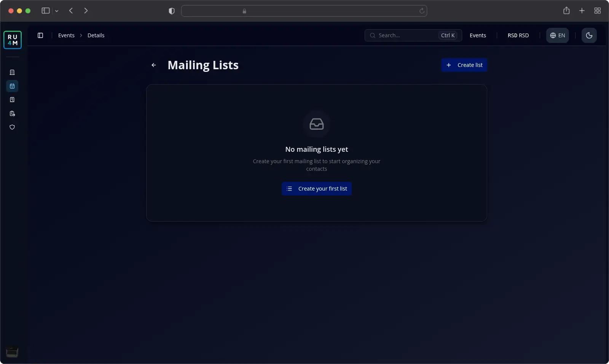
Task: Go back using arrow beside Mailing Lists
Action: 154,65
